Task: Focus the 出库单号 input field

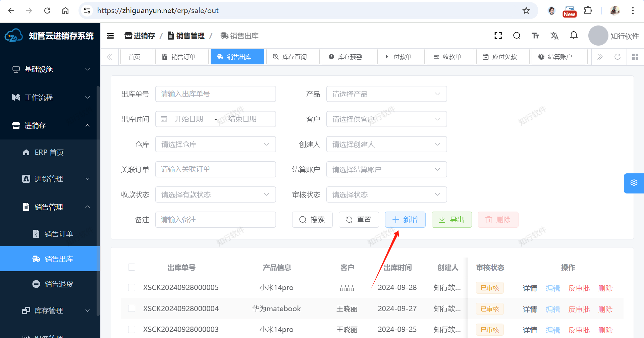Action: click(x=215, y=94)
